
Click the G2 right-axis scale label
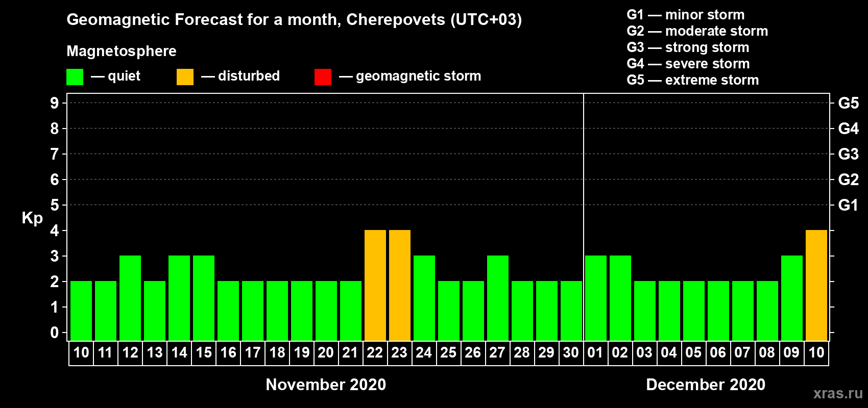click(848, 180)
